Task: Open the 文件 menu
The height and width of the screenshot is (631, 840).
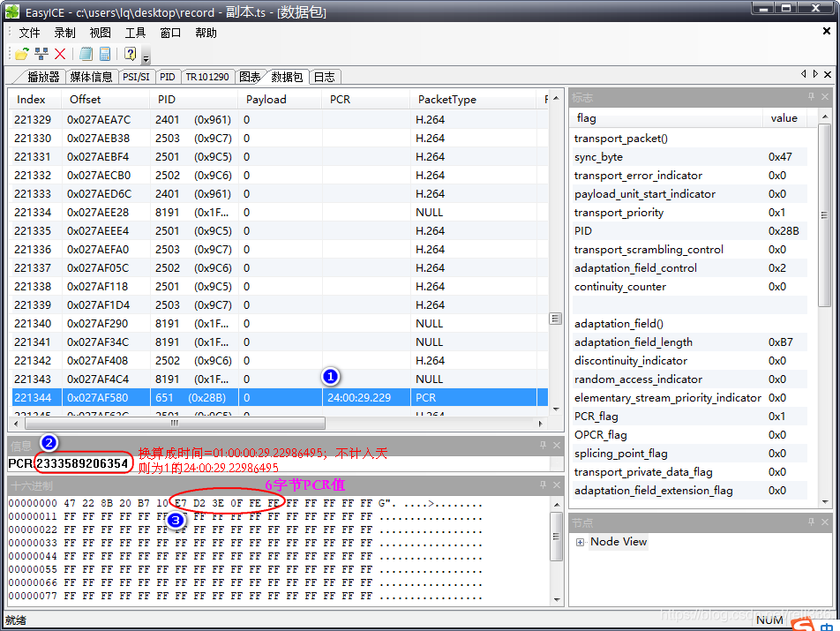Action: click(x=29, y=33)
